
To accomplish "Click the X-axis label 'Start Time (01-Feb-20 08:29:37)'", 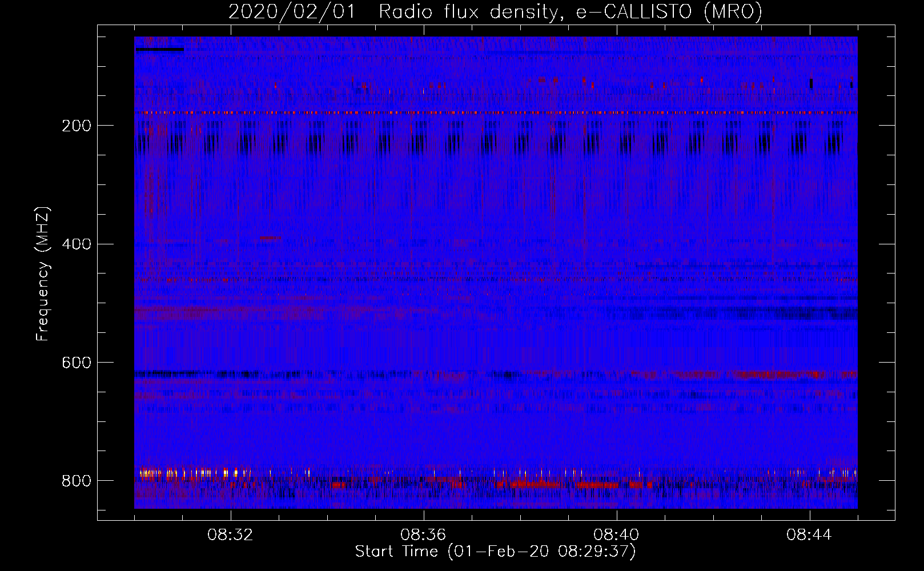I will tap(495, 551).
